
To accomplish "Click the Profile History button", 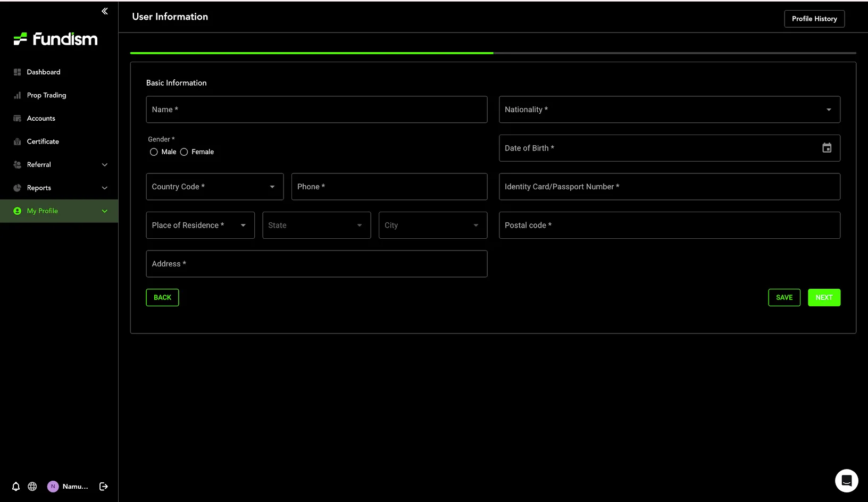I will 814,19.
